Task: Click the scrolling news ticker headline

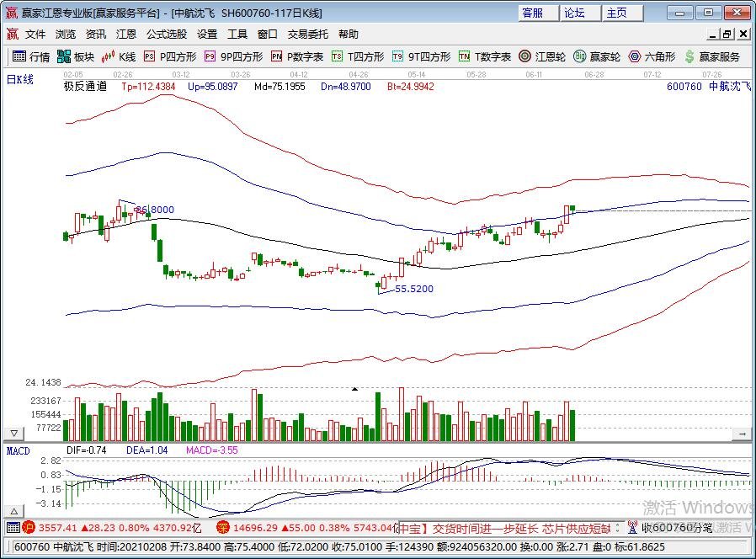Action: pyautogui.click(x=505, y=529)
